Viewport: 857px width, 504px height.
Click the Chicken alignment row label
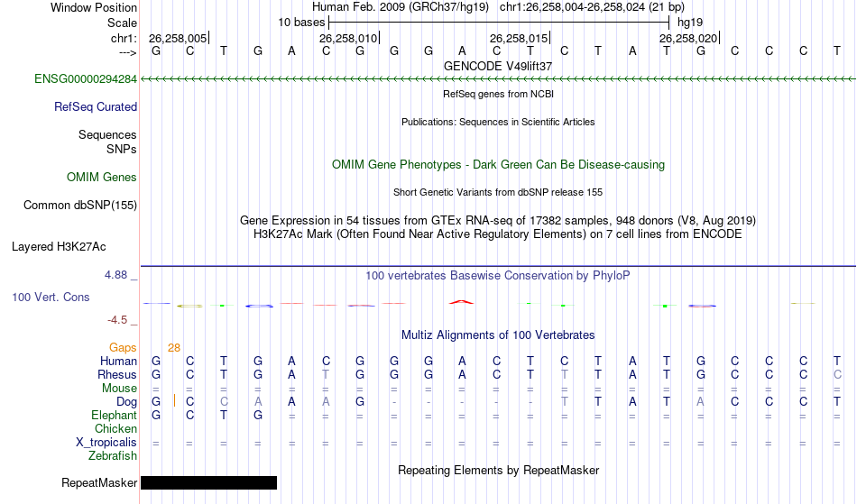(x=115, y=428)
